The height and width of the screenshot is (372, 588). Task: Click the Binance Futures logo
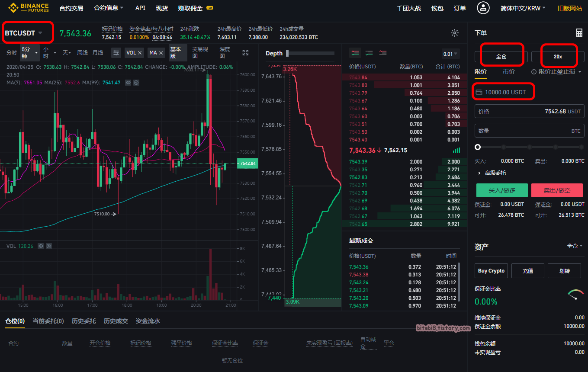pos(29,7)
